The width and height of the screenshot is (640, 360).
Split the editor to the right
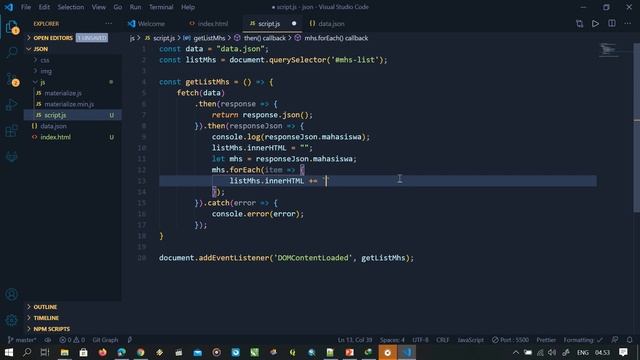612,24
